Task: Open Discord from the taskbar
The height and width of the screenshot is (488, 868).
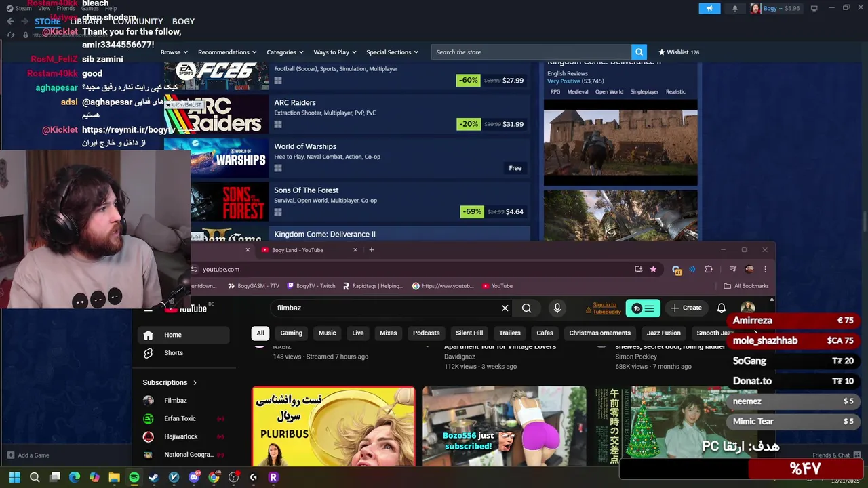Action: point(194,477)
